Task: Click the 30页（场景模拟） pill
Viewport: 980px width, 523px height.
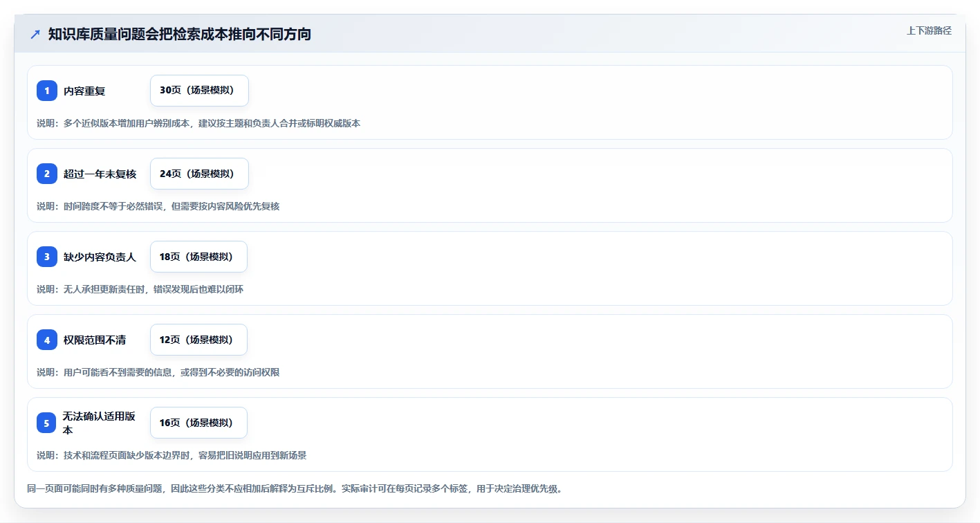Action: [199, 91]
